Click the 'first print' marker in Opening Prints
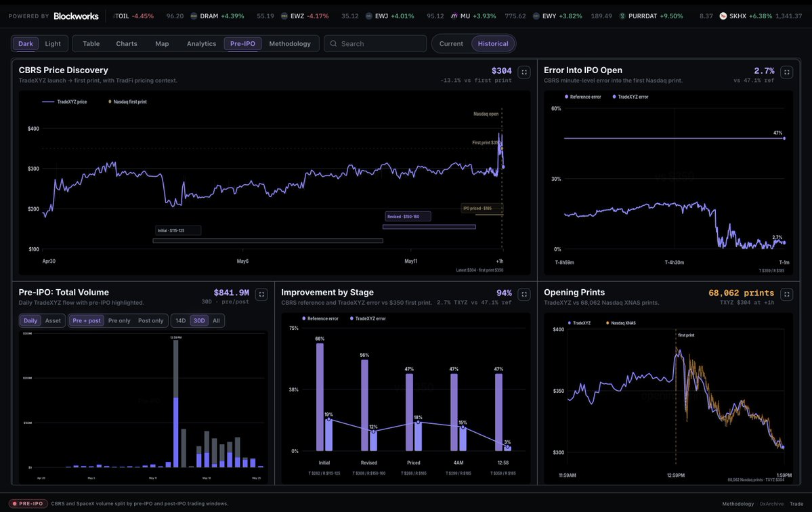This screenshot has height=512, width=812. 686,335
